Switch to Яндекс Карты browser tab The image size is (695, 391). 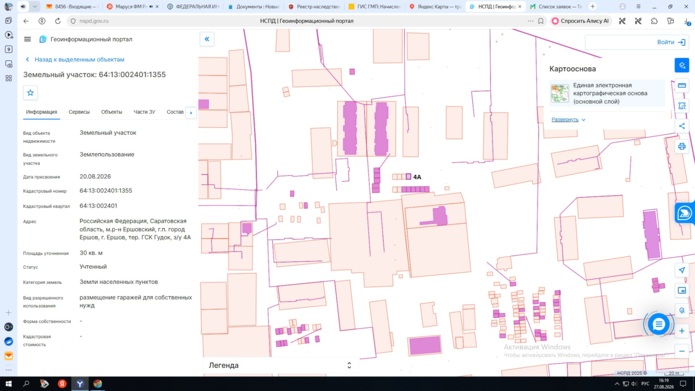tap(435, 7)
